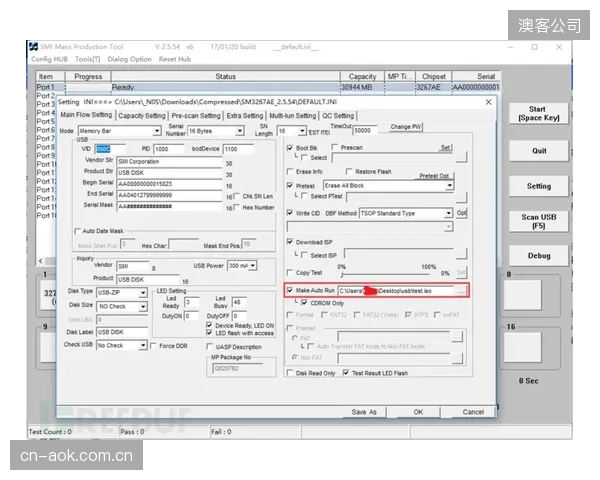Switch to the Pre-scan Setting tab
This screenshot has height=480, width=600.
pos(196,116)
